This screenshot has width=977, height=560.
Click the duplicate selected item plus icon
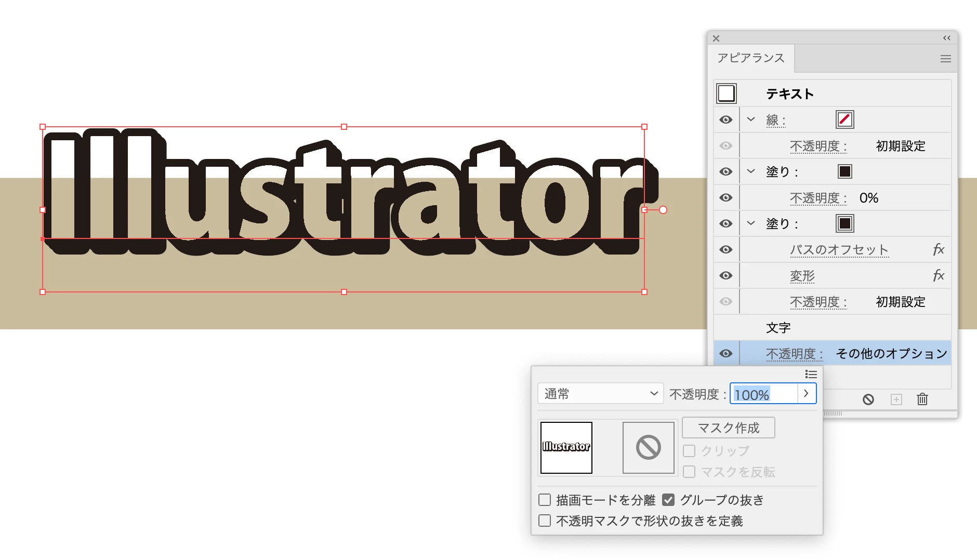pyautogui.click(x=896, y=399)
